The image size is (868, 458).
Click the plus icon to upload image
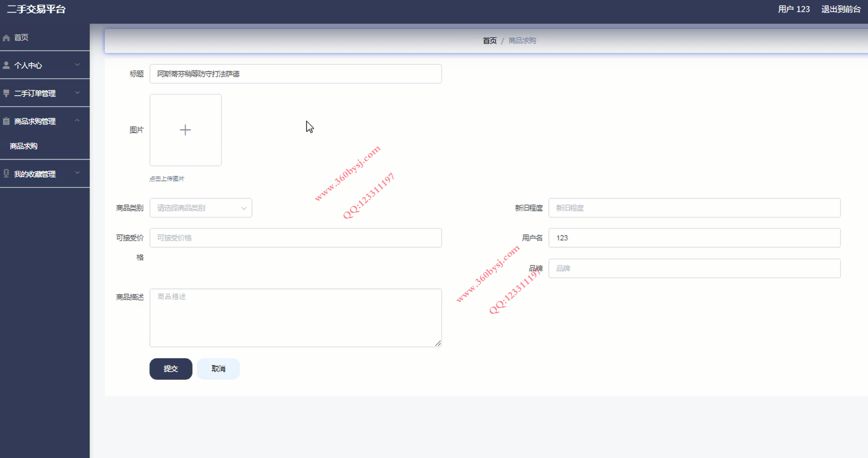click(185, 130)
